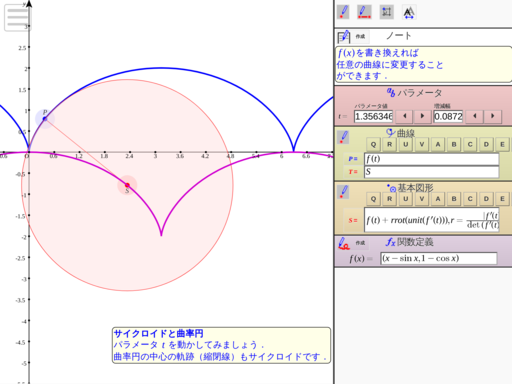Click the red point S on graph
512x384 pixels.
point(127,185)
